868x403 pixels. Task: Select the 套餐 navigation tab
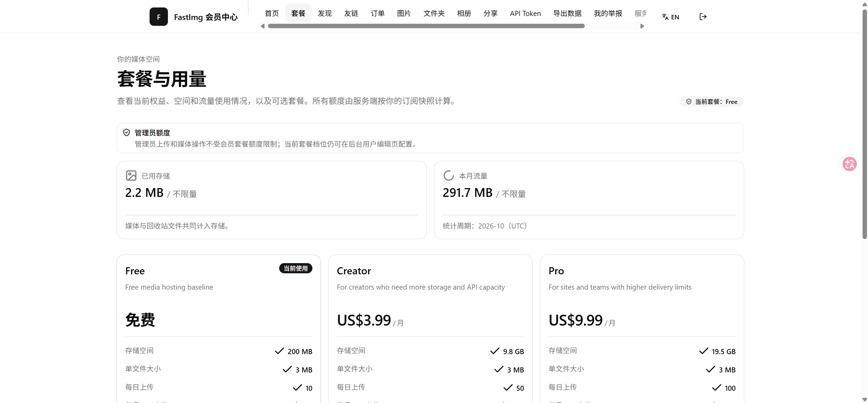(298, 13)
